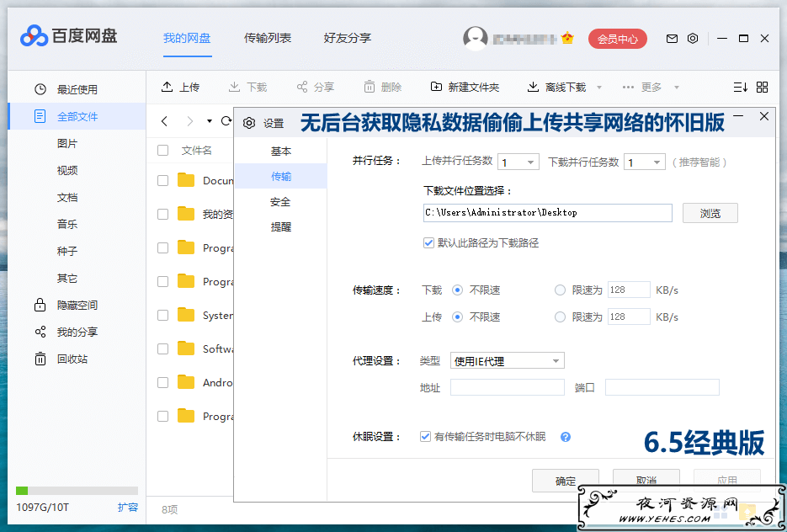Open upload parallel tasks dropdown
Image resolution: width=787 pixels, height=532 pixels.
(x=518, y=162)
